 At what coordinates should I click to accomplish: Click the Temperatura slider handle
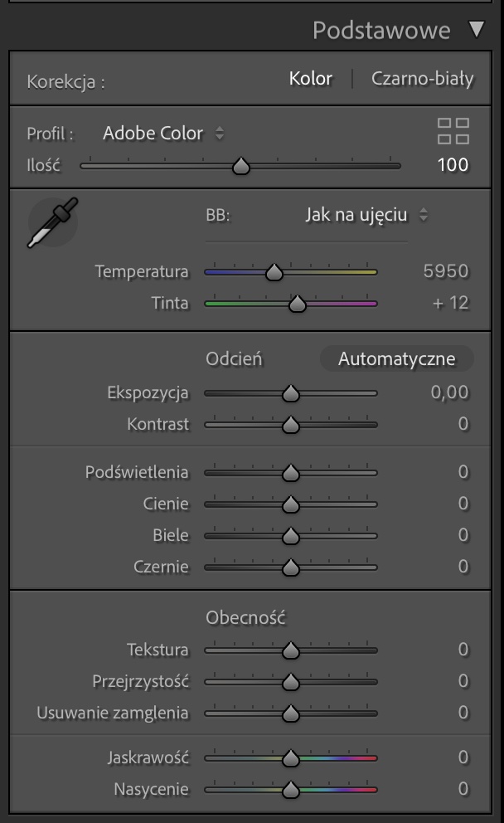(x=274, y=272)
